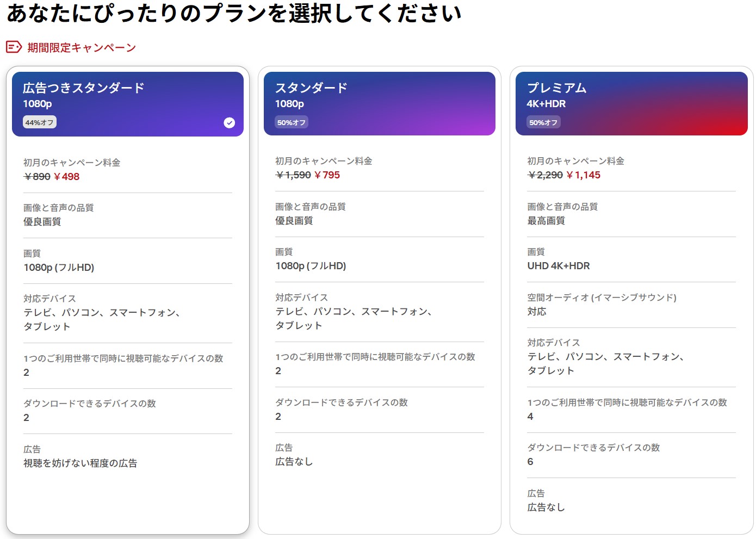Click the 44%オフ discount badge
Viewport: 756px width, 539px height.
(40, 122)
